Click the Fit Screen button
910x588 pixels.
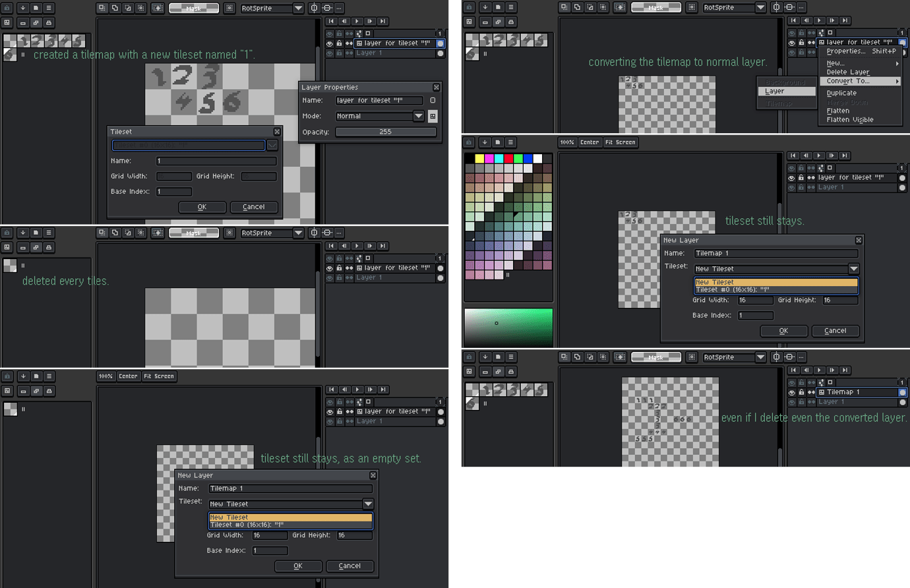pyautogui.click(x=159, y=376)
